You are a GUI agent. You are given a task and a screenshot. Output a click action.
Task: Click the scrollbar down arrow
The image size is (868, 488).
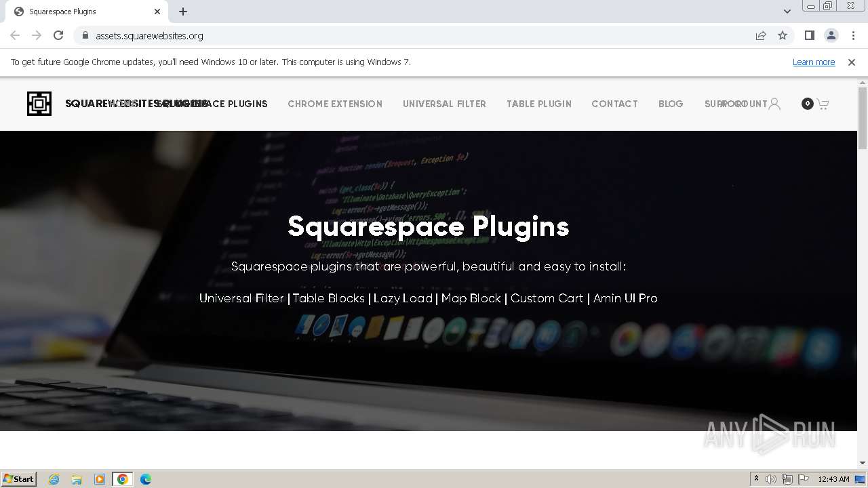863,463
